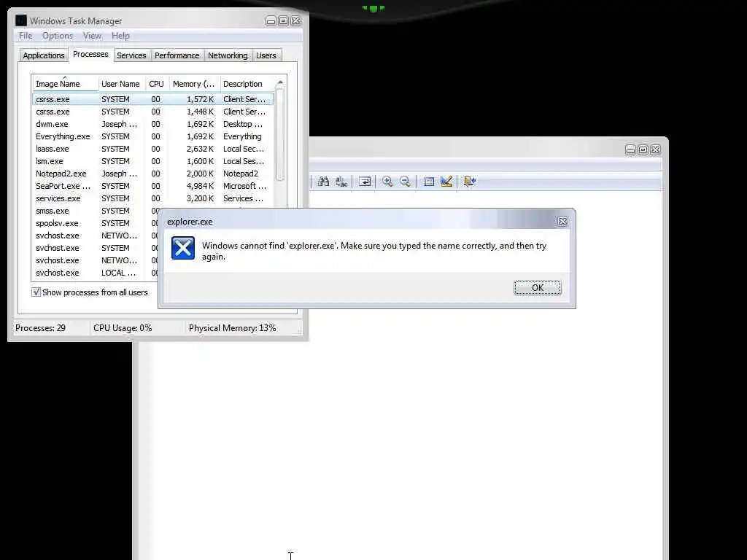Viewport: 747px width, 560px height.
Task: Click the 3,200 K memory value for services.exe
Action: click(200, 198)
